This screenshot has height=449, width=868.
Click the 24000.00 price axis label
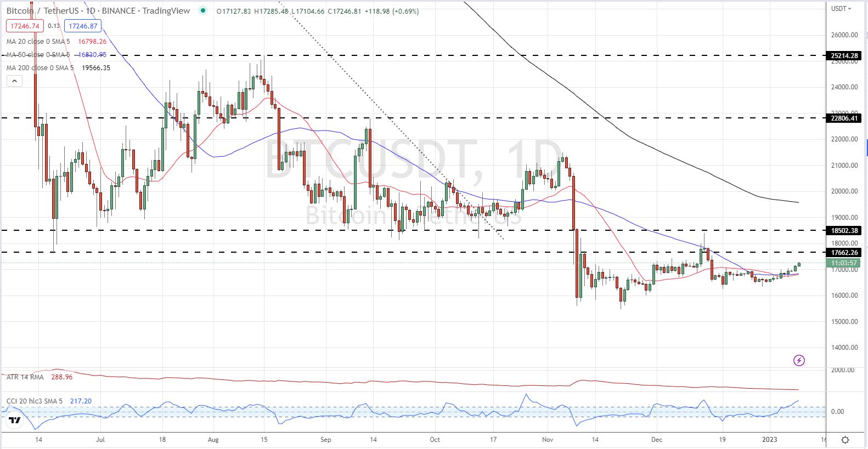pyautogui.click(x=844, y=87)
